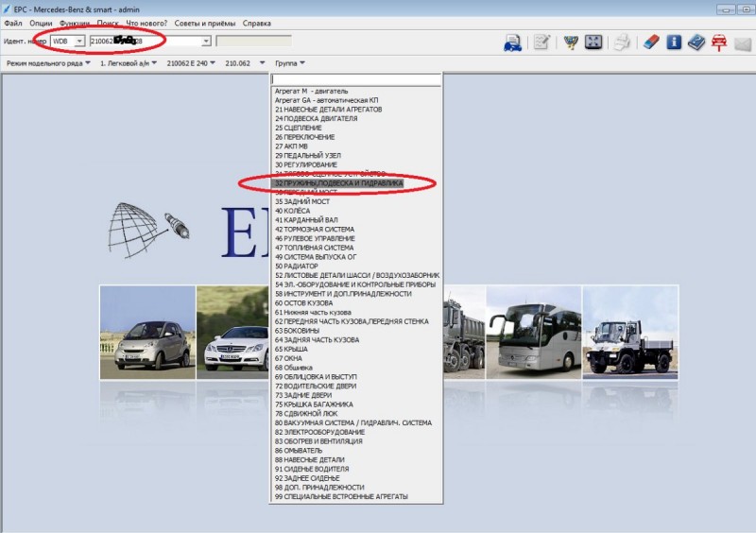Click the envelope mail icon
The image size is (756, 533).
pyautogui.click(x=743, y=43)
